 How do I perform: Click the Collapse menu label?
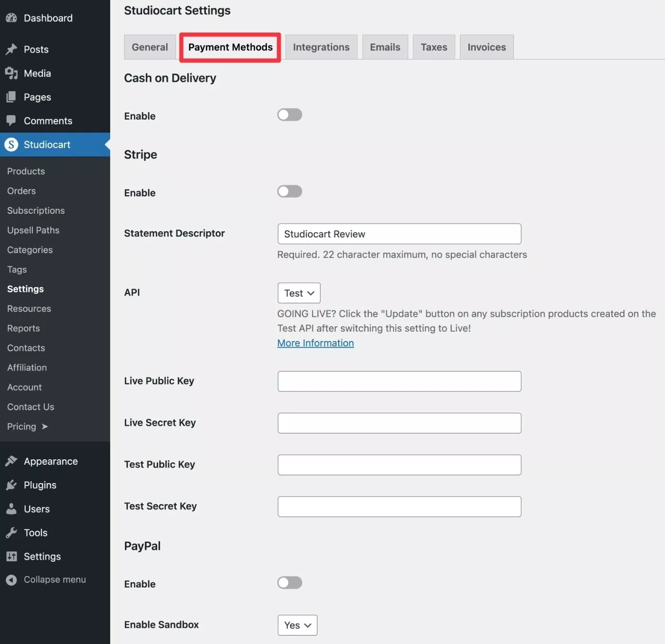(55, 579)
